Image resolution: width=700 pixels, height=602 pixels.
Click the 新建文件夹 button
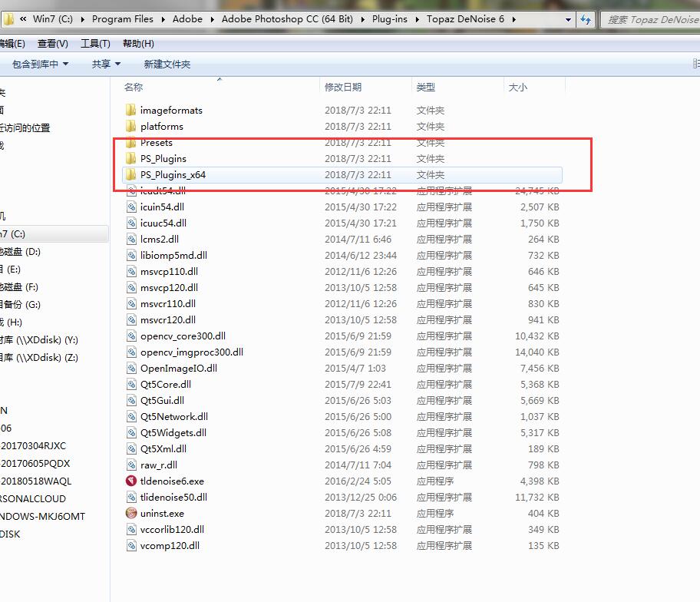(x=167, y=64)
